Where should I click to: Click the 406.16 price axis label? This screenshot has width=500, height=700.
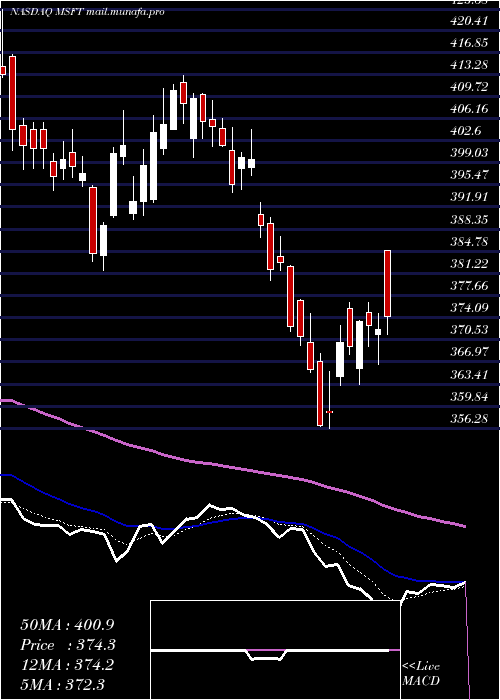[x=470, y=109]
